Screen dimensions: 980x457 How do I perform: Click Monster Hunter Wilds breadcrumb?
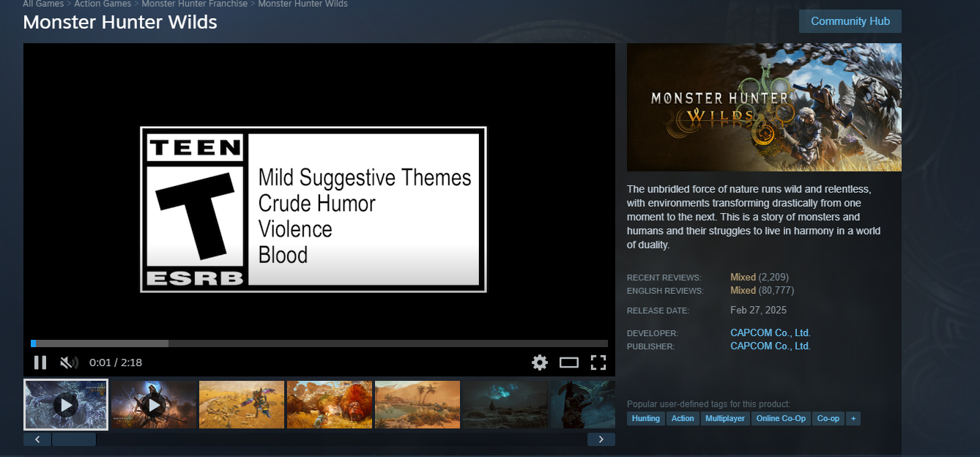(x=302, y=4)
